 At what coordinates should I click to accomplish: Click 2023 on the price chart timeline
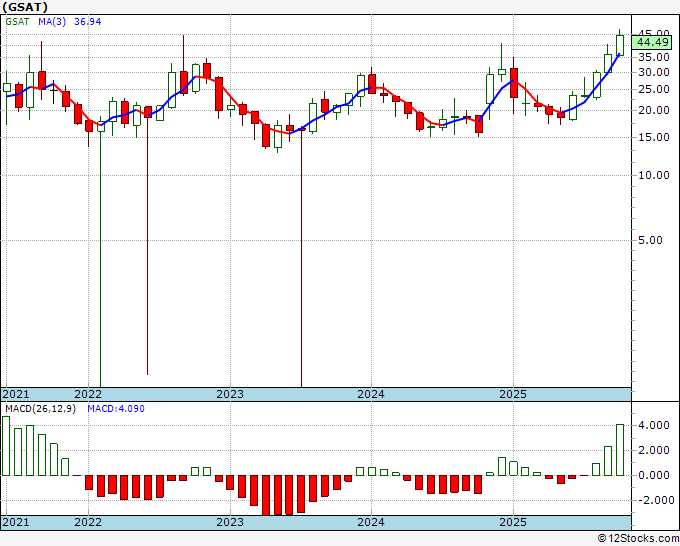tap(230, 394)
